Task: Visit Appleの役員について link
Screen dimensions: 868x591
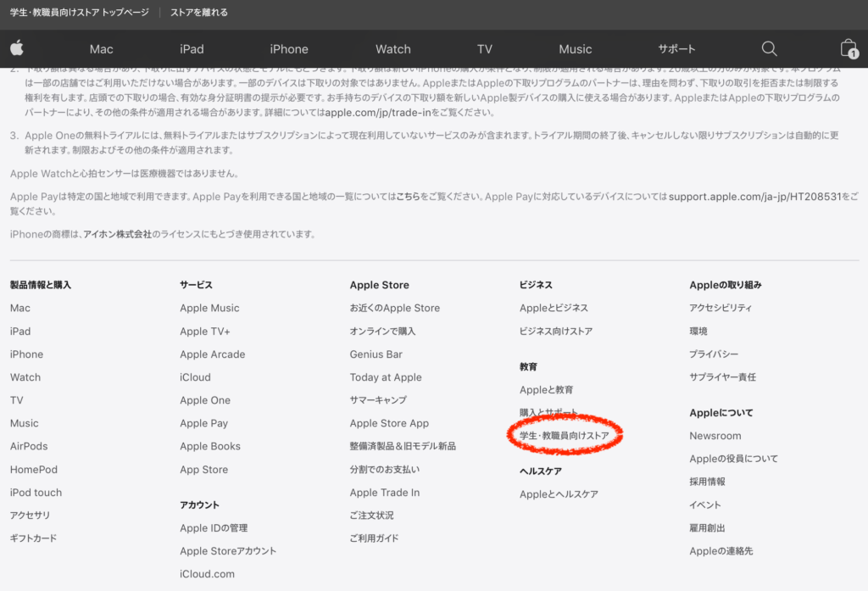Action: [x=733, y=459]
